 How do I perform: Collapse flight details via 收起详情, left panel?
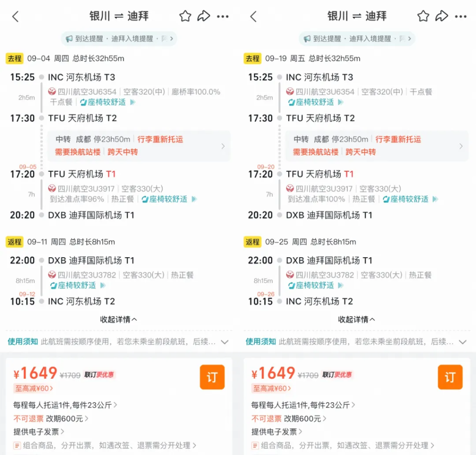pos(119,320)
